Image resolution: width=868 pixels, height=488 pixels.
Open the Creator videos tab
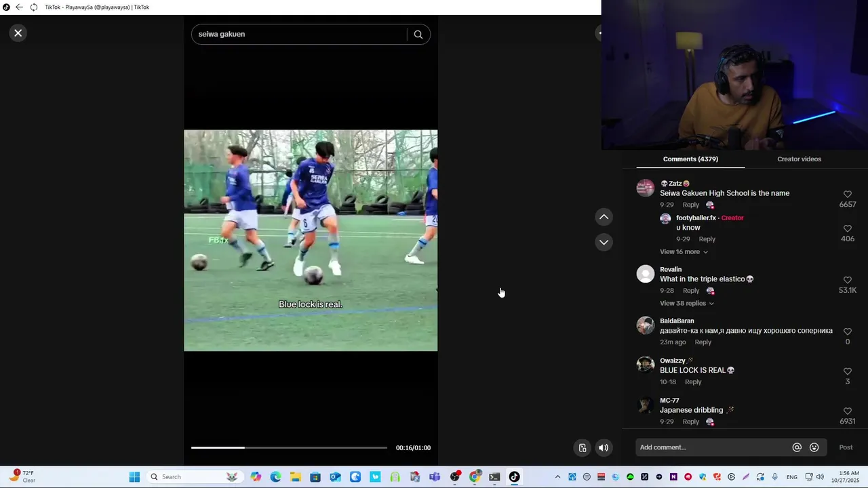(x=799, y=159)
